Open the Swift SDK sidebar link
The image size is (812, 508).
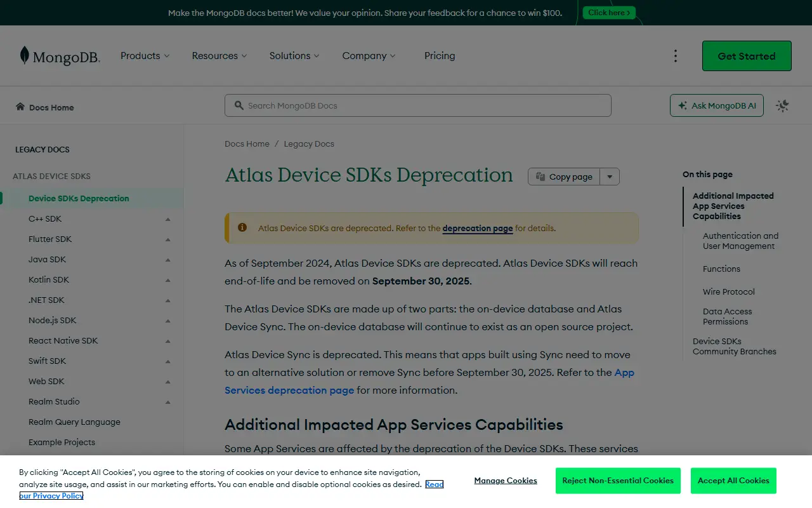coord(47,361)
